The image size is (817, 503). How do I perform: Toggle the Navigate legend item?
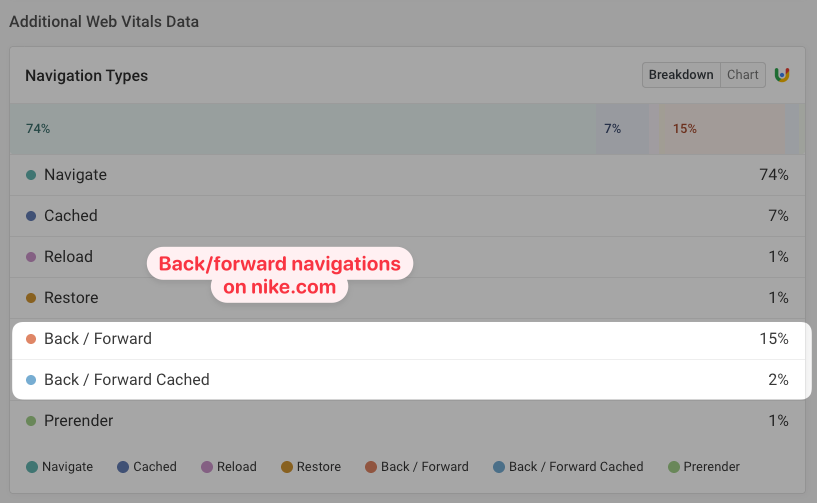click(59, 467)
